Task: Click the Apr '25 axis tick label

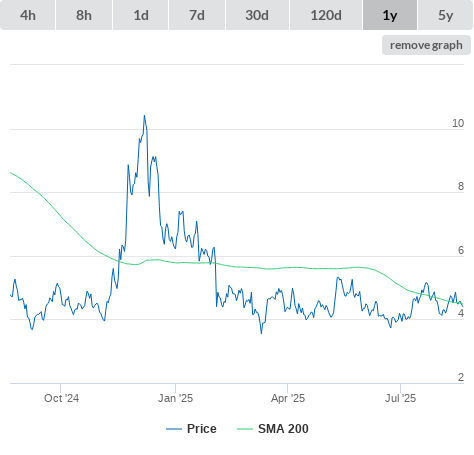Action: point(288,398)
